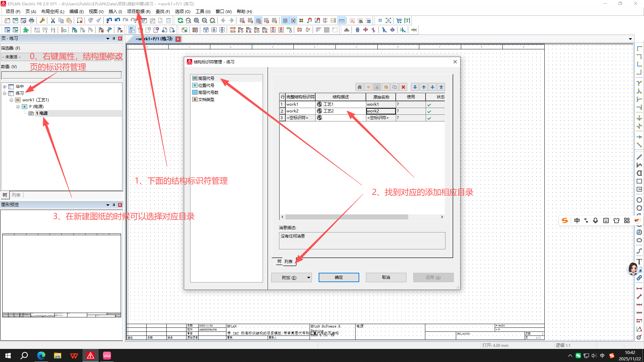Click the horizontal scrollbar of the identifier table
Image resolution: width=644 pixels, height=362 pixels.
coord(346,217)
